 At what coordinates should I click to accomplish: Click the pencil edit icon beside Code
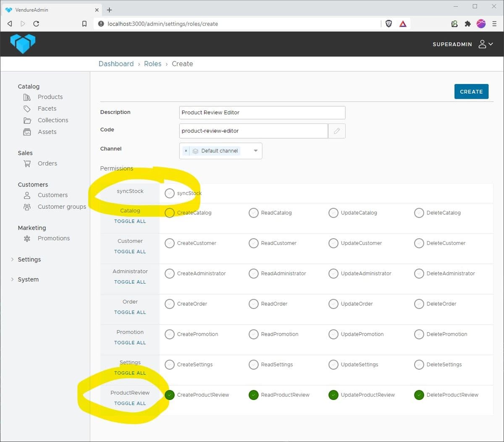click(x=336, y=131)
